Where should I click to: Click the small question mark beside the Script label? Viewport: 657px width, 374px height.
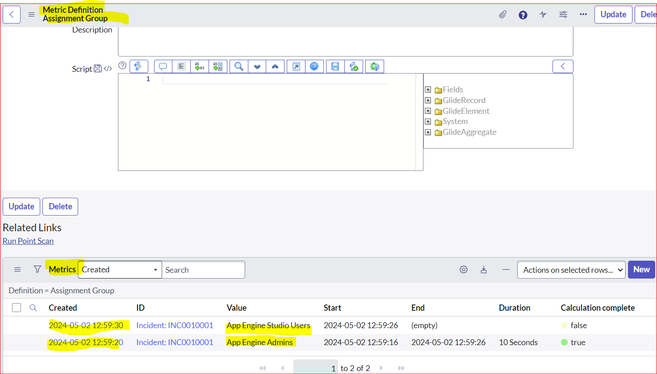[x=122, y=65]
